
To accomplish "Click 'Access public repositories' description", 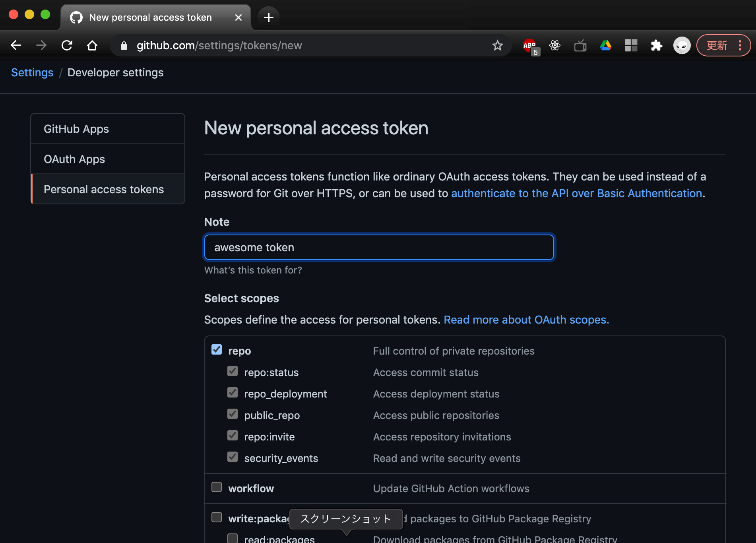I will [436, 415].
